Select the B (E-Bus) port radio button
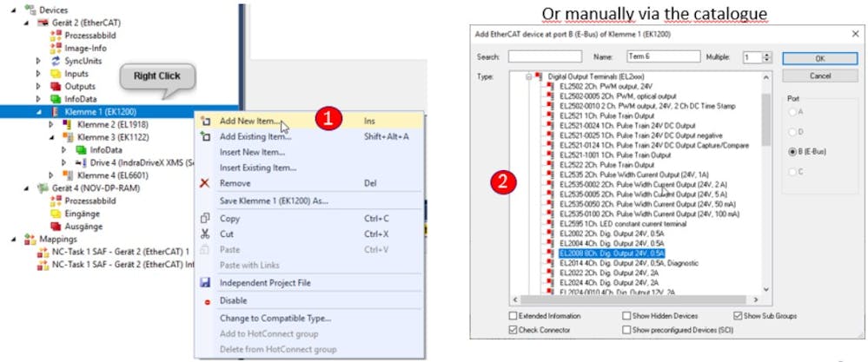This screenshot has width=868, height=362. click(x=792, y=151)
